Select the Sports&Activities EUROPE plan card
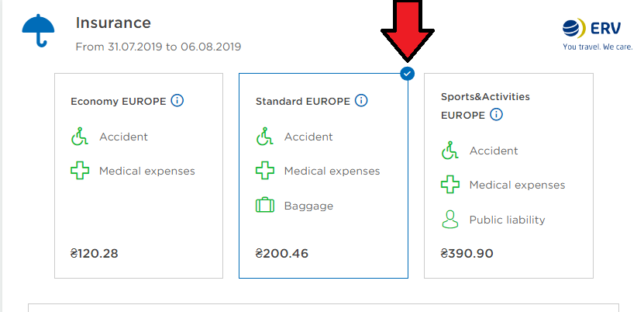 pos(508,176)
